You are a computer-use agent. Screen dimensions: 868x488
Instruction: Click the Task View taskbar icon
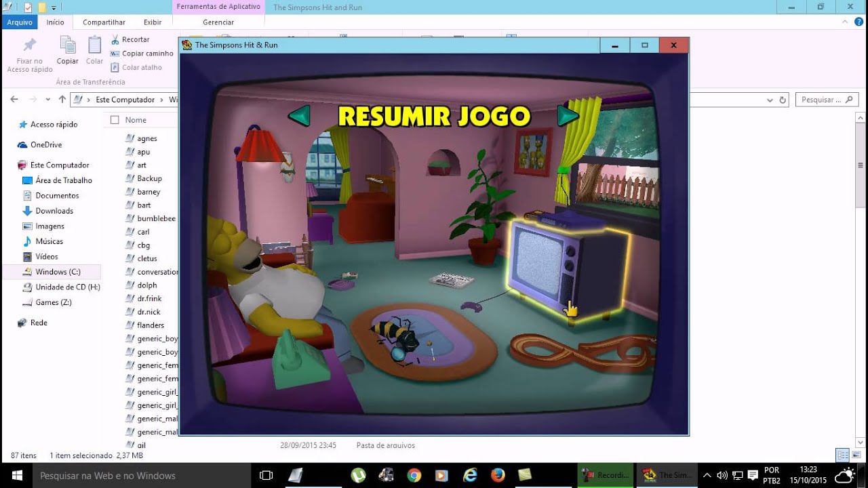267,475
